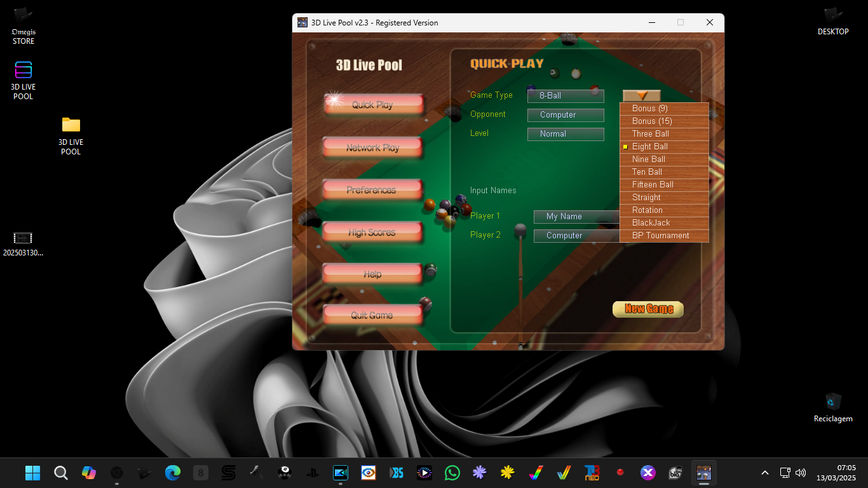Open the NEO taskbar icon
The width and height of the screenshot is (868, 488).
(592, 473)
